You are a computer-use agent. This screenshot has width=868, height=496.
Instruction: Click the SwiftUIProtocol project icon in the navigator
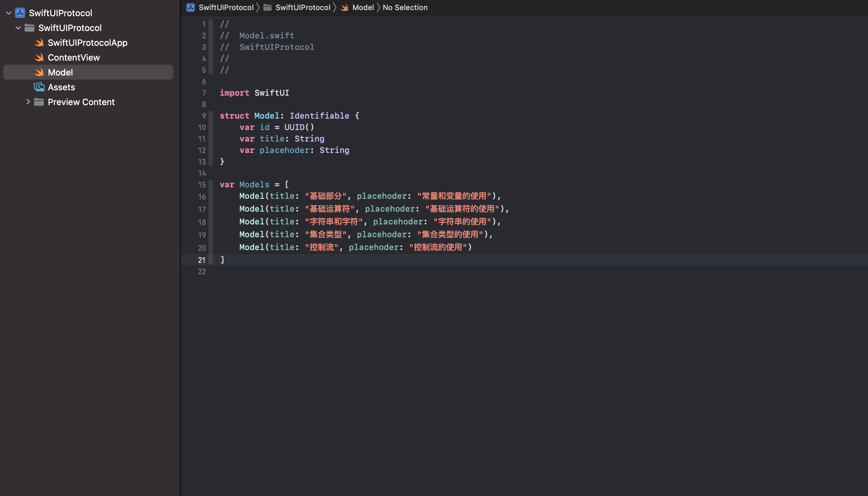coord(20,13)
